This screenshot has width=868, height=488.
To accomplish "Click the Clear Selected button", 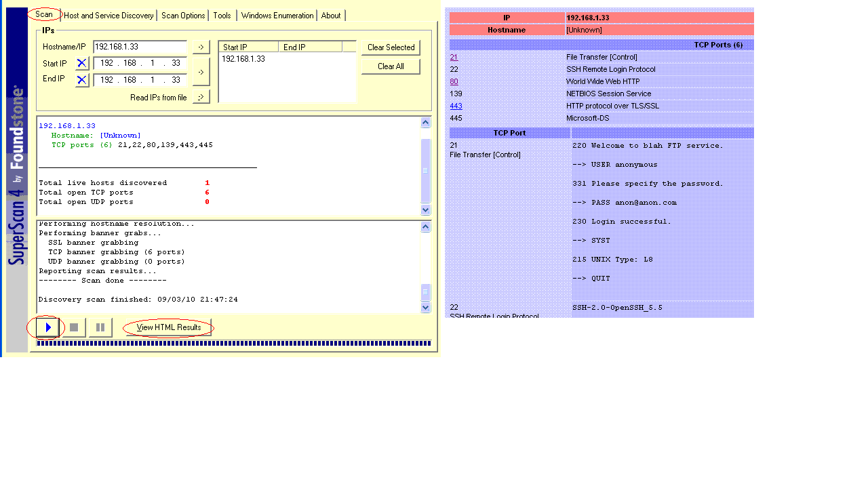I will [391, 47].
